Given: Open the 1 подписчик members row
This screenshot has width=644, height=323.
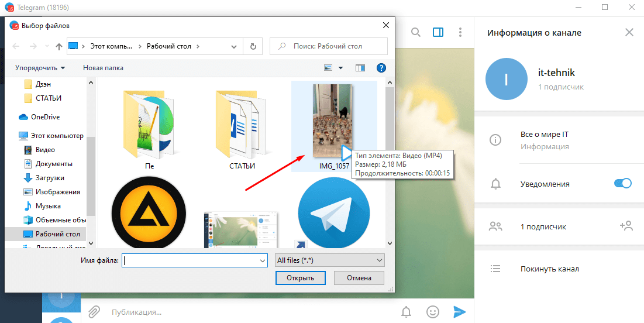Looking at the screenshot, I should coord(559,226).
